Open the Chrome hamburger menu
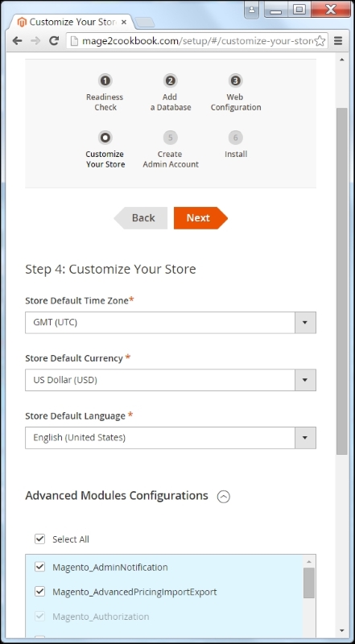 338,41
